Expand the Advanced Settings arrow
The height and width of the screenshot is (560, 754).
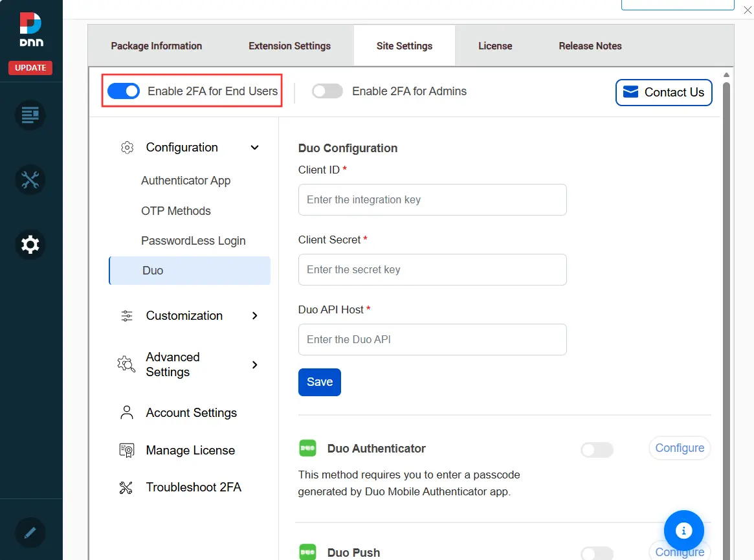(255, 364)
